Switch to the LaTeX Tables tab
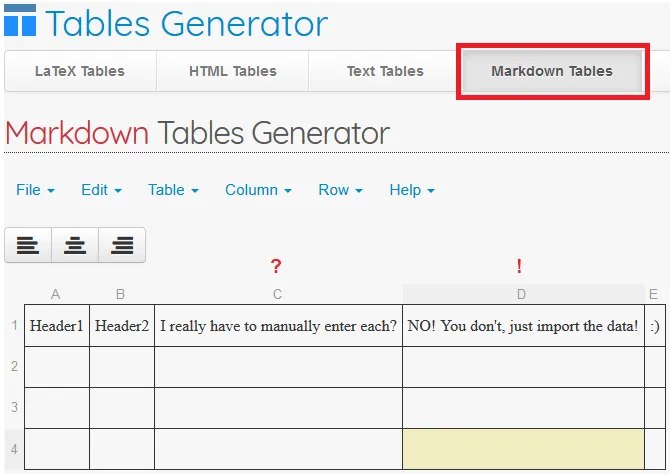Image resolution: width=670 pixels, height=474 pixels. click(x=80, y=71)
